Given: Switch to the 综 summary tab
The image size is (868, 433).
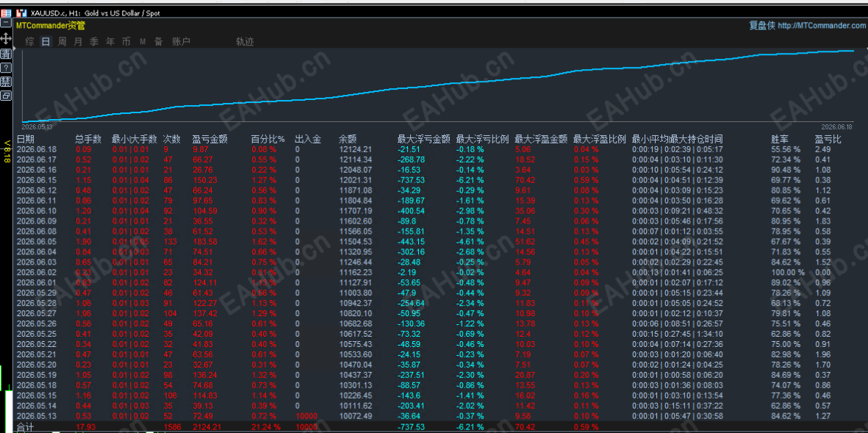Looking at the screenshot, I should click(x=30, y=41).
